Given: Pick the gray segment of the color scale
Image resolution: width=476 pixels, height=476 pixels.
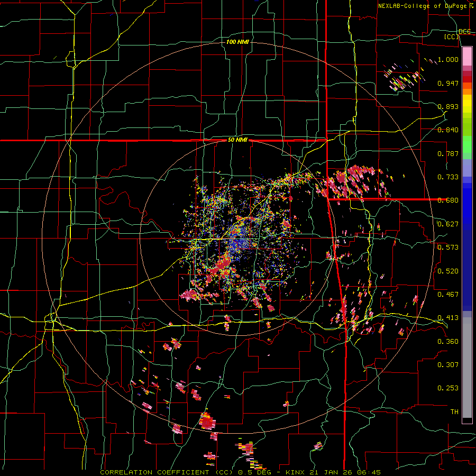Looking at the screenshot, I should (467, 368).
